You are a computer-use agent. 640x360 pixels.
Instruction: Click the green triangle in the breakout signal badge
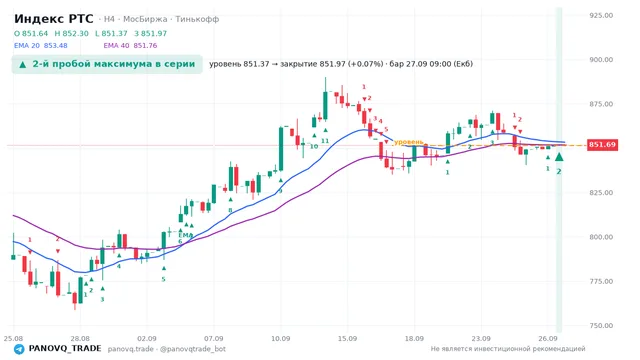point(22,64)
